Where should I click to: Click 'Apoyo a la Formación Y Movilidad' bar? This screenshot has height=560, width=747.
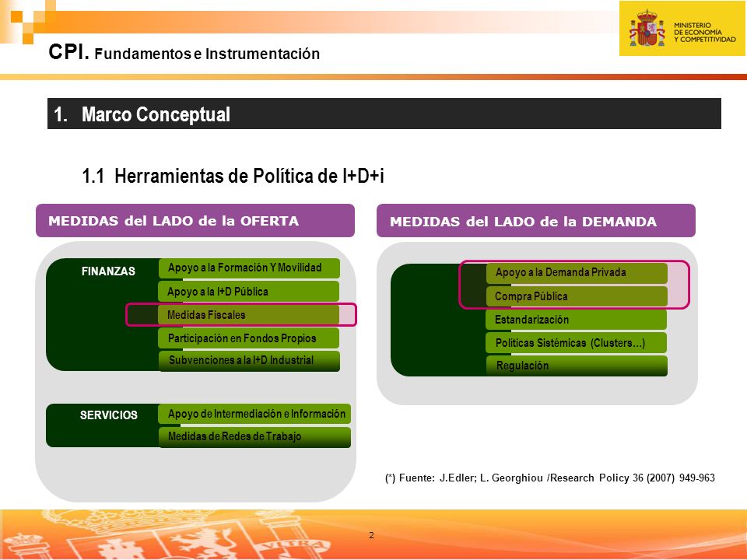point(249,268)
